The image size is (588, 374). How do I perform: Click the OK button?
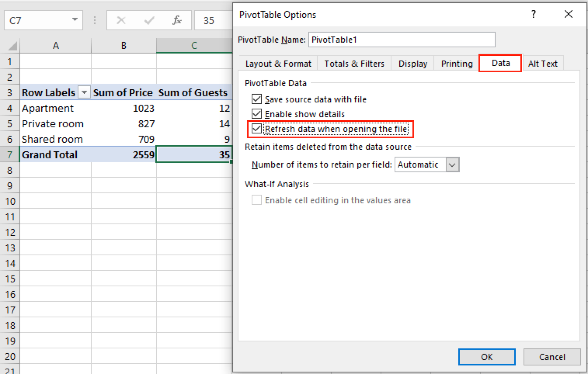[486, 357]
